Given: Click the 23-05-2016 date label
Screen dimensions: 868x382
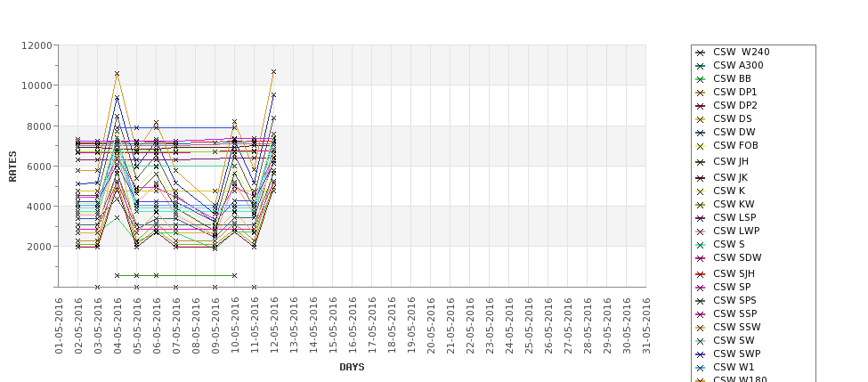Looking at the screenshot, I should 490,326.
